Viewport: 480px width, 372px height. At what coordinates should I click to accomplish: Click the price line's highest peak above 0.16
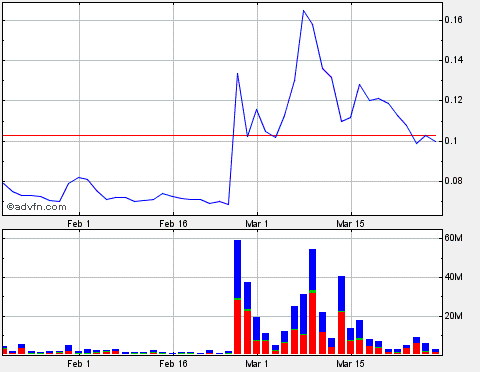pos(303,11)
